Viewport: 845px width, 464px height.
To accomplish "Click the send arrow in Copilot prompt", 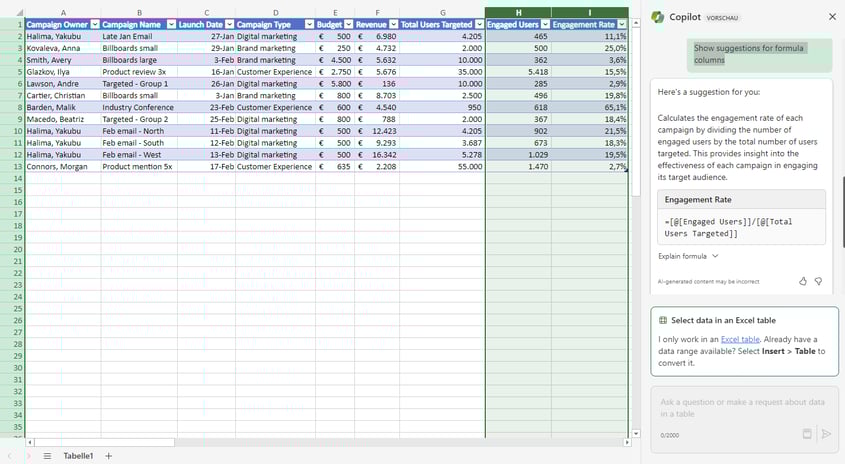I will [x=826, y=434].
